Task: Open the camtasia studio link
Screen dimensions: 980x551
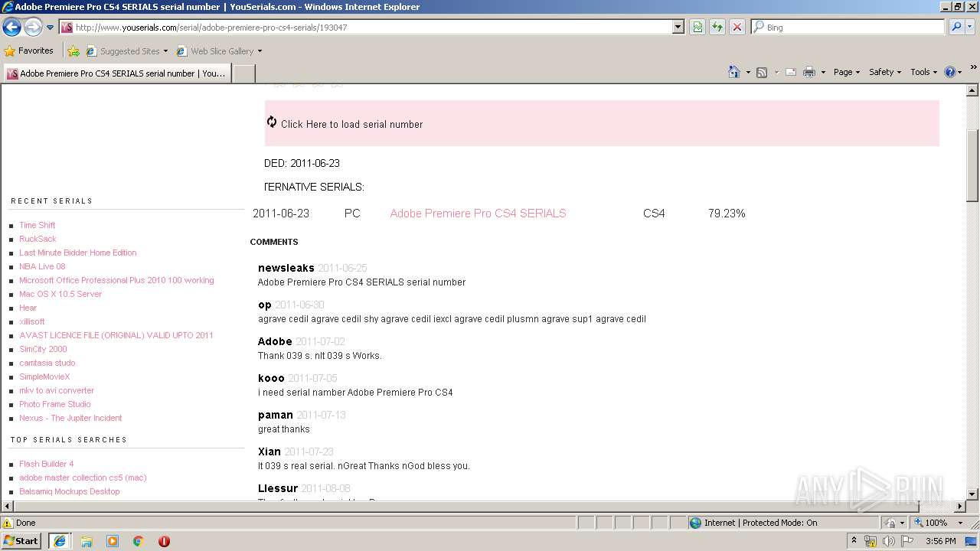Action: pyautogui.click(x=47, y=363)
